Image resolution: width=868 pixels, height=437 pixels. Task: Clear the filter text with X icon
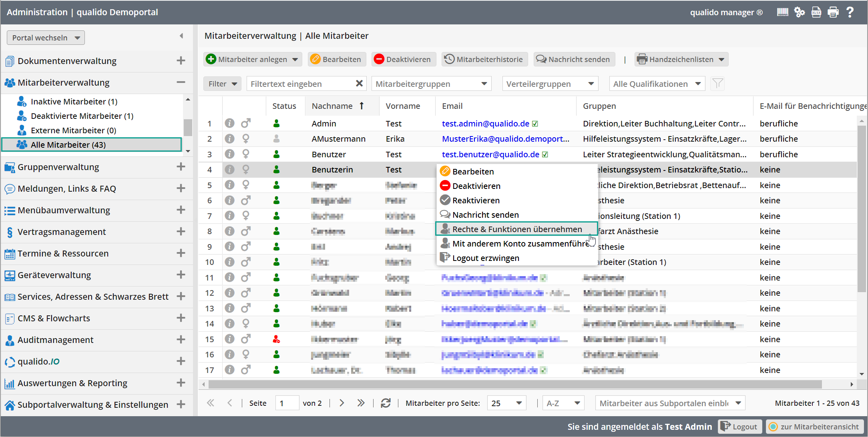359,83
